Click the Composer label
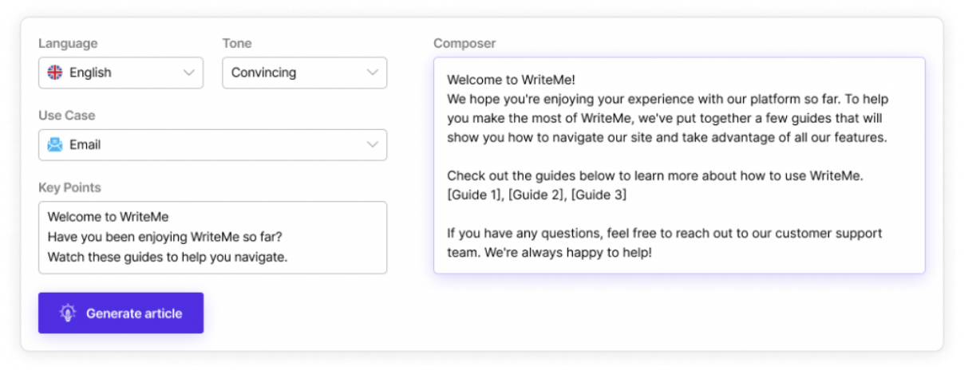The image size is (980, 386). pos(464,43)
